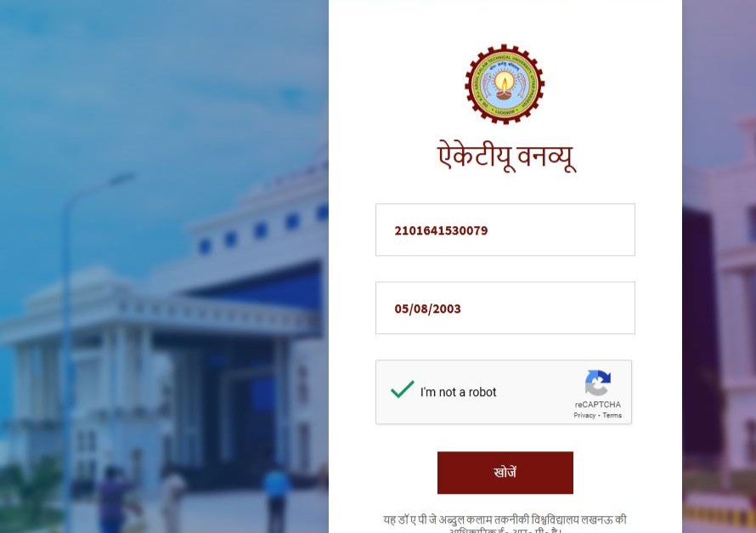This screenshot has height=533, width=756.
Task: Click the green checkmark in the captcha
Action: click(402, 389)
